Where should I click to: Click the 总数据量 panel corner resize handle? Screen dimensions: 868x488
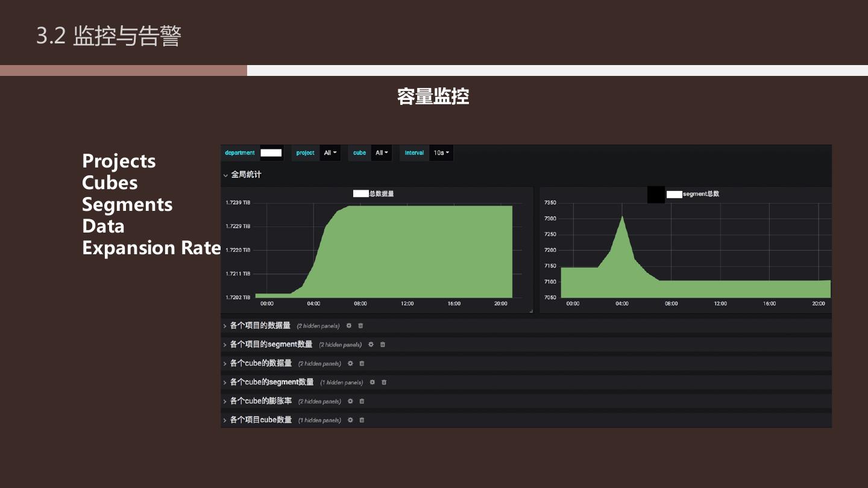point(531,311)
